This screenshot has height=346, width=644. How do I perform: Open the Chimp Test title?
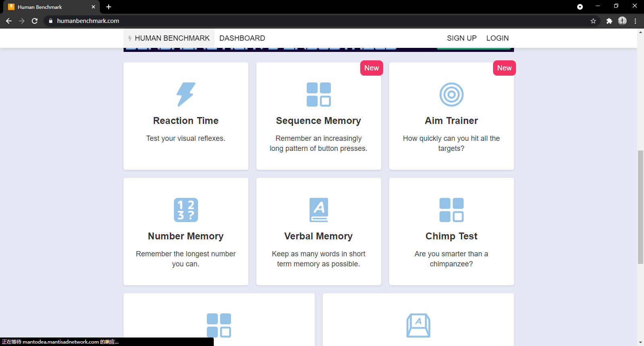452,236
